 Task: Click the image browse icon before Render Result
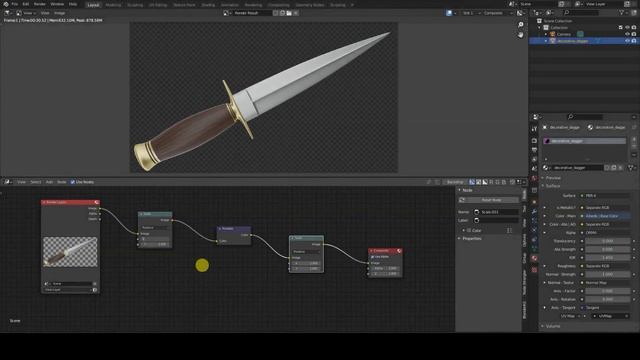(x=227, y=13)
